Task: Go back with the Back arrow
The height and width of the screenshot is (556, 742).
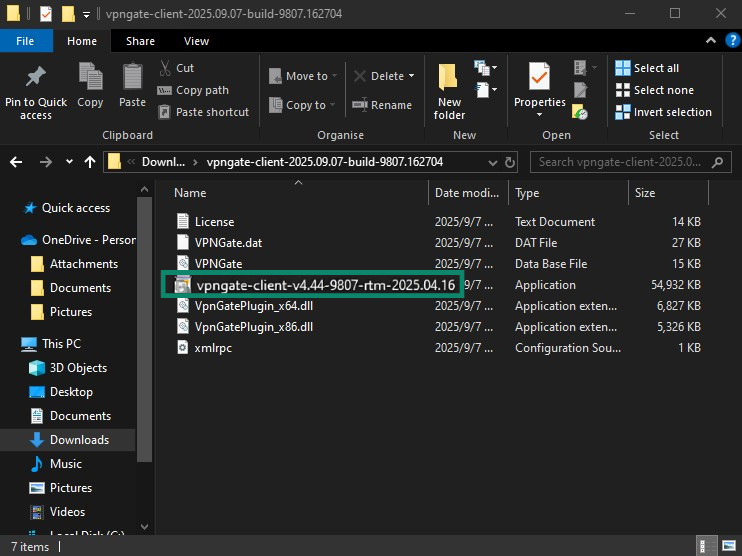Action: 16,162
